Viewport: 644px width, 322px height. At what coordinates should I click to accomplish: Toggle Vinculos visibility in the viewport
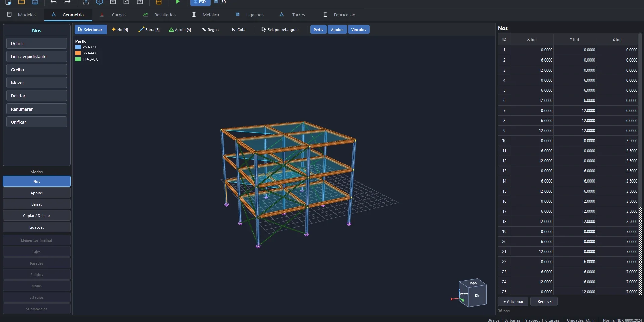359,30
